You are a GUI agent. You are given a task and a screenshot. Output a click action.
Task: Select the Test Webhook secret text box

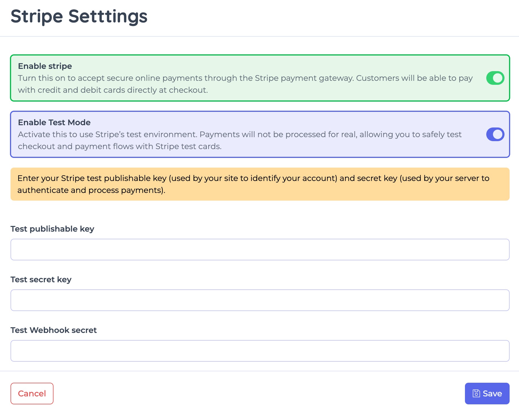(260, 351)
